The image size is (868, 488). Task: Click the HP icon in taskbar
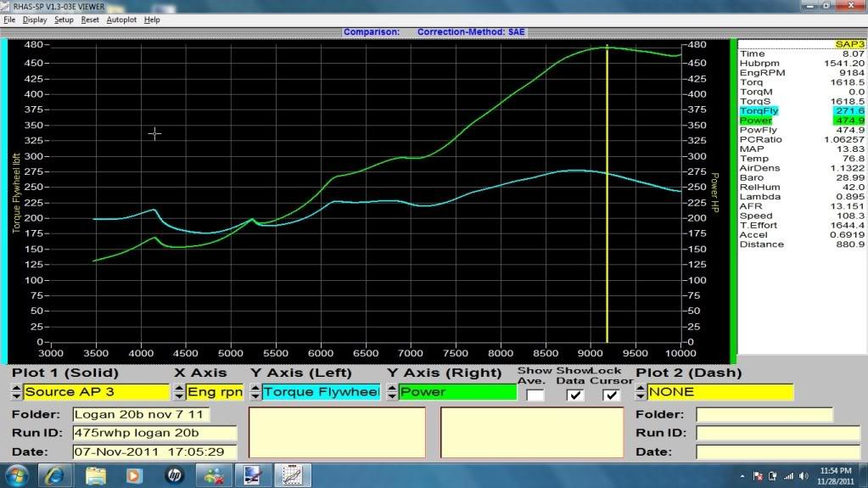pyautogui.click(x=175, y=476)
